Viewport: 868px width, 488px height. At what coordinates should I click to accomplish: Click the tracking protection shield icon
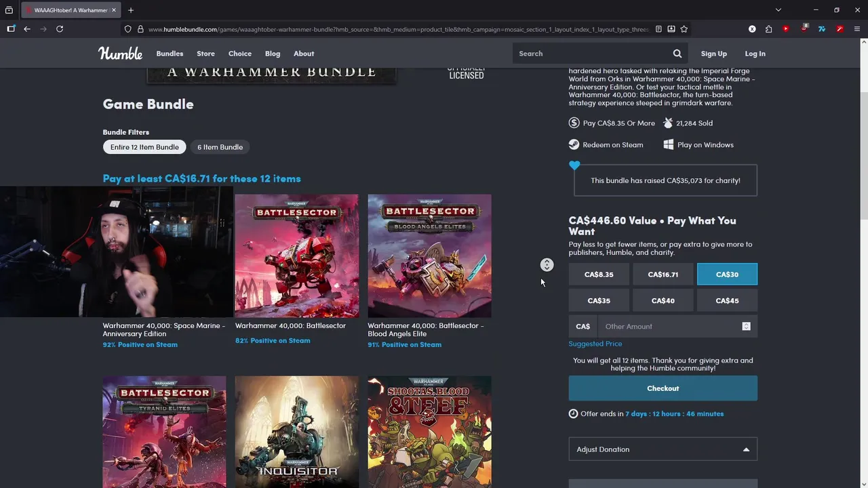(x=127, y=29)
